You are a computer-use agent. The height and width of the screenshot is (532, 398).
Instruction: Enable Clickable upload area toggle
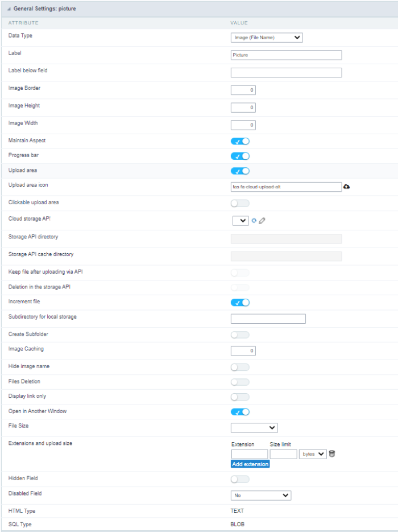[240, 203]
